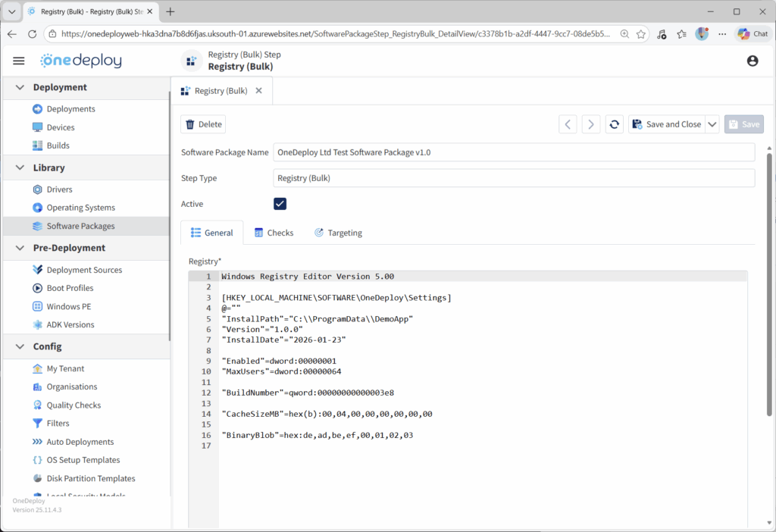Click the OneDeploy logo

81,61
